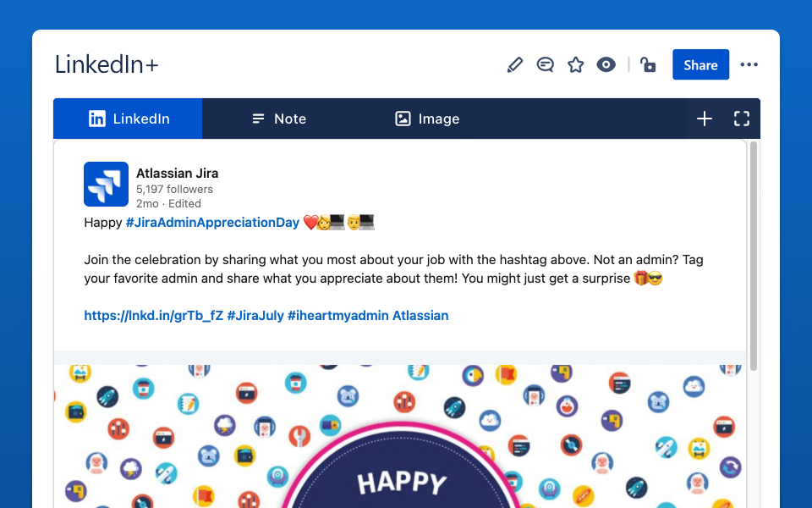Open the more actions ellipsis menu
This screenshot has height=508, width=812.
(x=749, y=65)
